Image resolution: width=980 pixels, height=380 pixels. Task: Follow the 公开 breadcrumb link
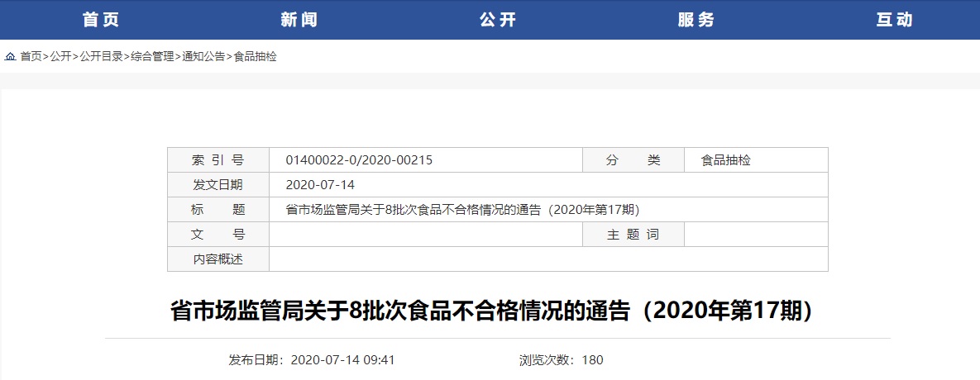pyautogui.click(x=60, y=57)
